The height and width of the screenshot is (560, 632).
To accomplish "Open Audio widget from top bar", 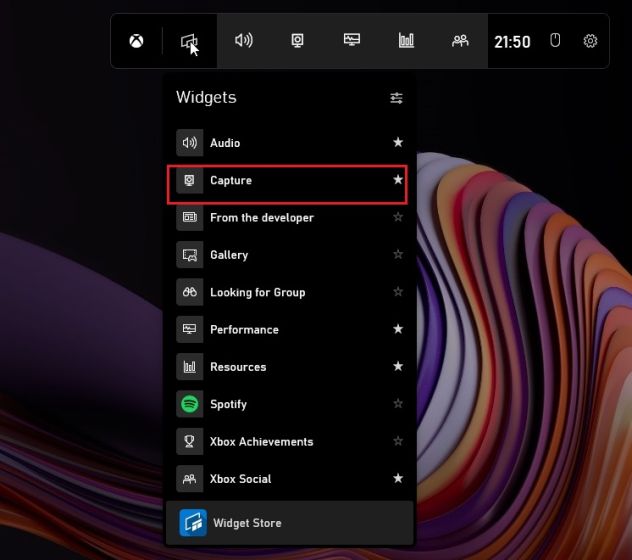I will [x=244, y=40].
